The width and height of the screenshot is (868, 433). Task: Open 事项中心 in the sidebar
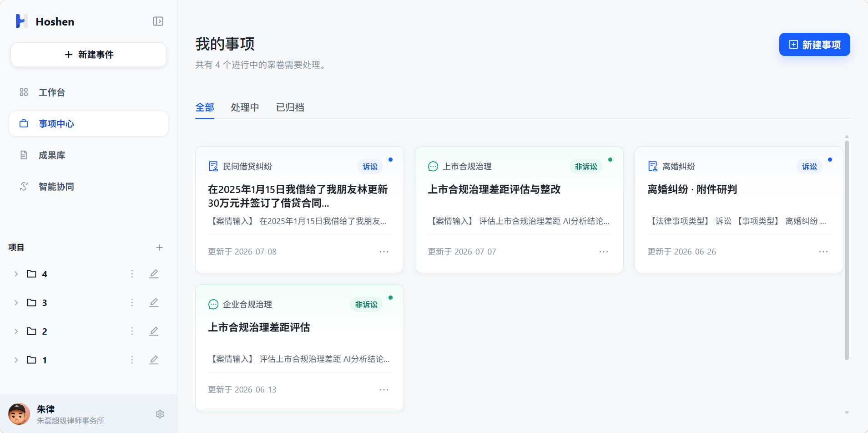(89, 124)
